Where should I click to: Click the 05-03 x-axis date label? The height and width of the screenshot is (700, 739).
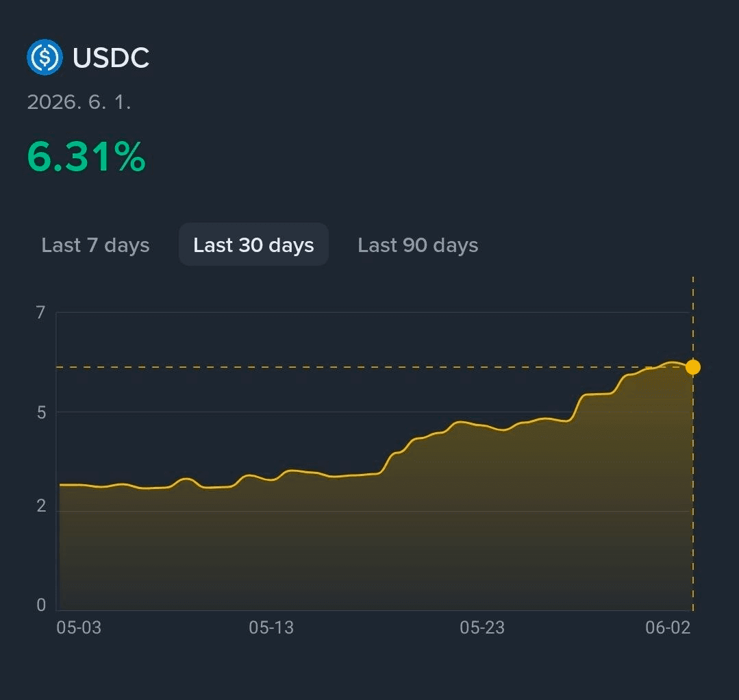(x=79, y=627)
